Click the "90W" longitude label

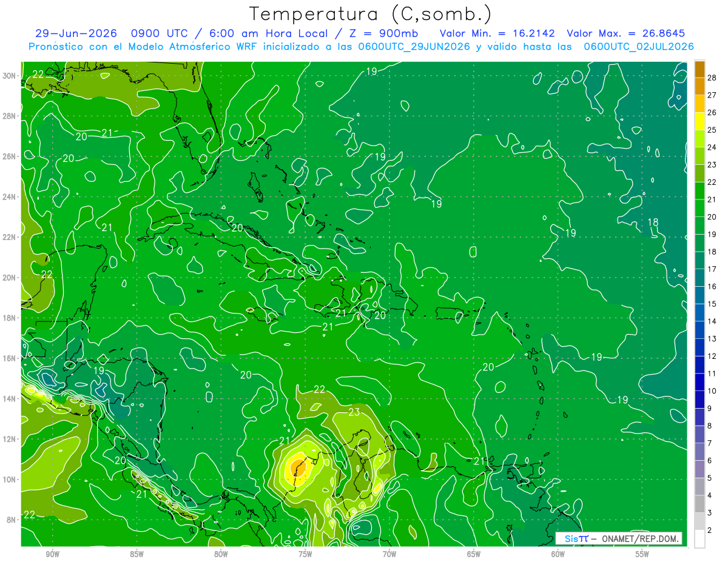pos(52,554)
